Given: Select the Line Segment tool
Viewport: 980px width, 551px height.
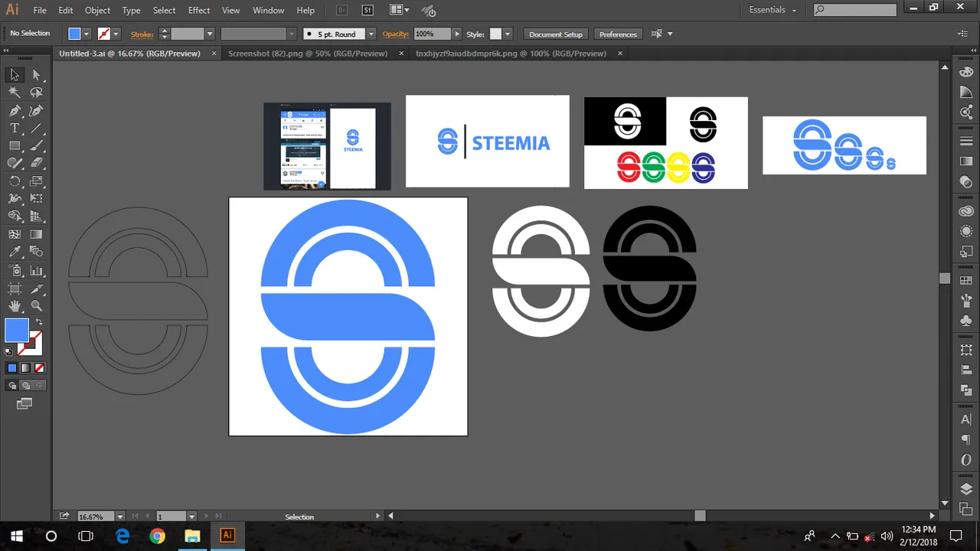Looking at the screenshot, I should point(36,129).
